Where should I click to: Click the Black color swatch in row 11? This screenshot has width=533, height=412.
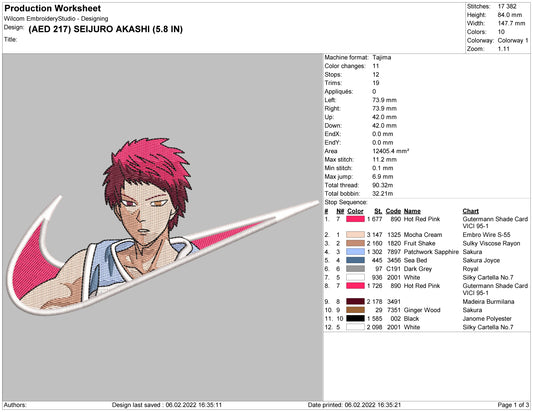[x=355, y=319]
